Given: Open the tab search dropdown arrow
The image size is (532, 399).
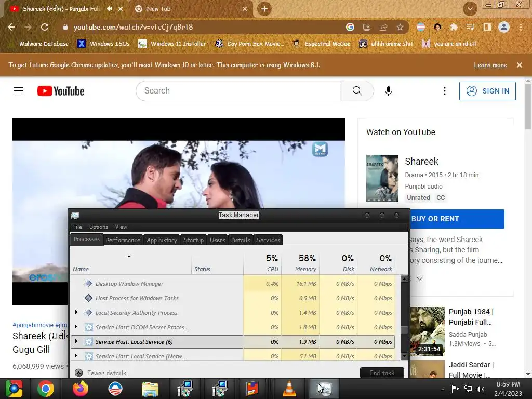Looking at the screenshot, I should (x=470, y=9).
